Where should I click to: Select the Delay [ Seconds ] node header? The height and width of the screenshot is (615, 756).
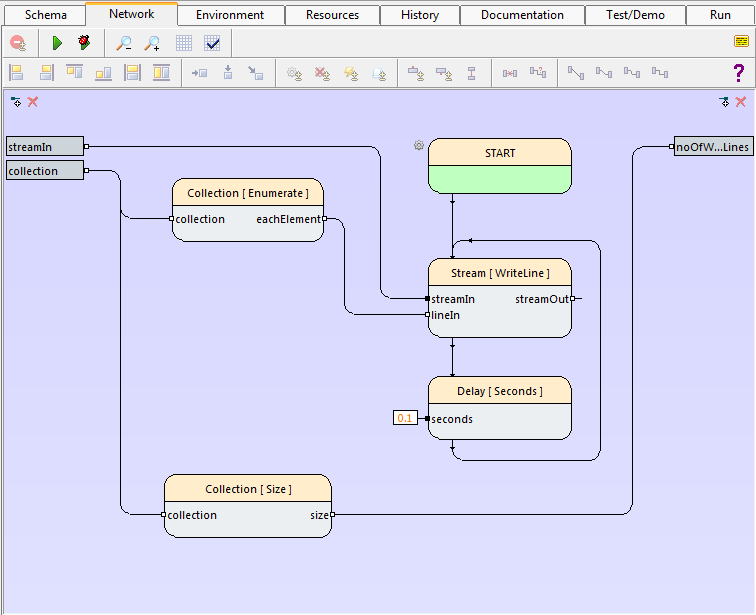500,391
